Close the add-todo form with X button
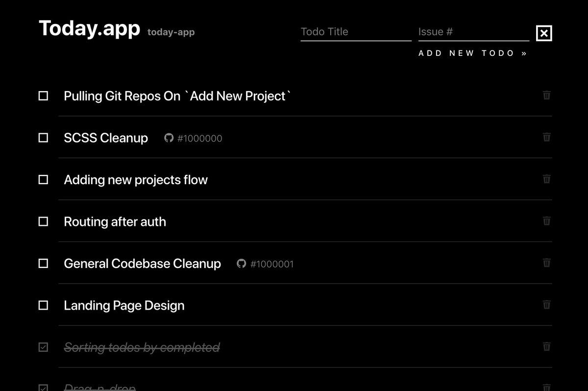 point(544,33)
